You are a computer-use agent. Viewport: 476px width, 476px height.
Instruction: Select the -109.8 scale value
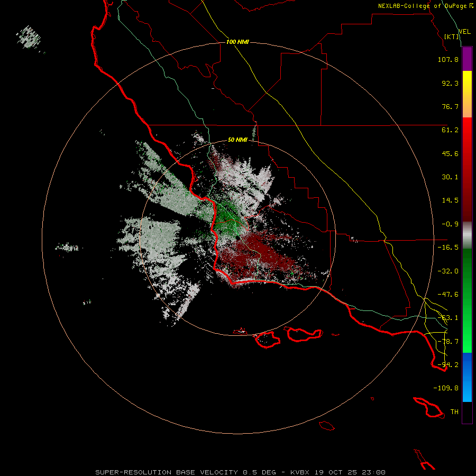coord(446,388)
